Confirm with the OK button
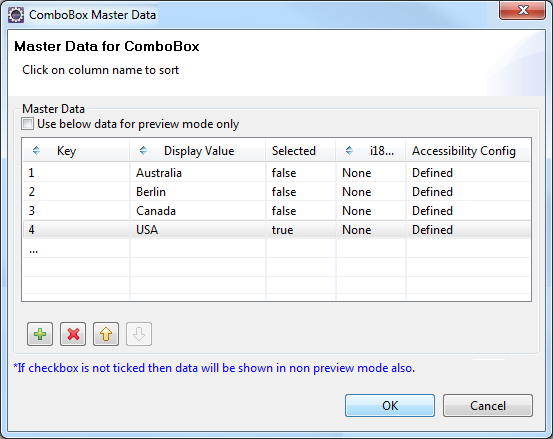This screenshot has width=553, height=439. pyautogui.click(x=390, y=406)
